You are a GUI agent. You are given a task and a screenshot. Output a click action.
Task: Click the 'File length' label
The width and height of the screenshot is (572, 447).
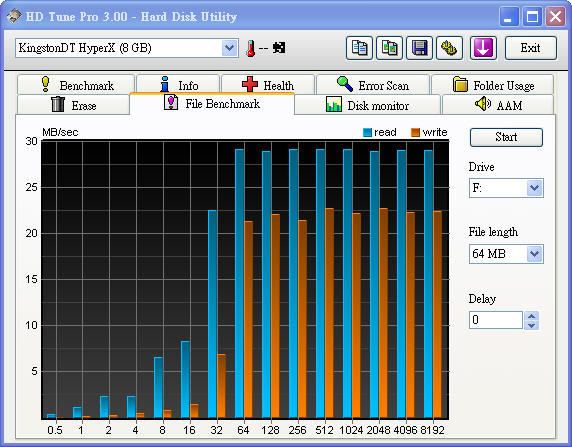(x=493, y=232)
